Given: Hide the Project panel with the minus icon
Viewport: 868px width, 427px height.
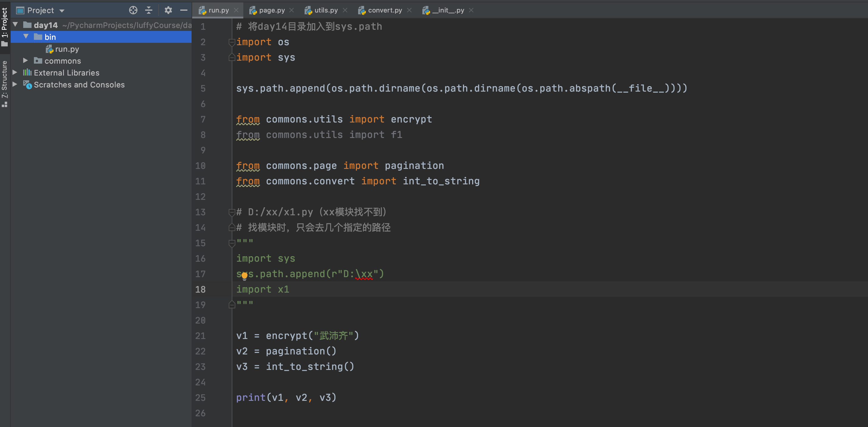Looking at the screenshot, I should pyautogui.click(x=184, y=10).
